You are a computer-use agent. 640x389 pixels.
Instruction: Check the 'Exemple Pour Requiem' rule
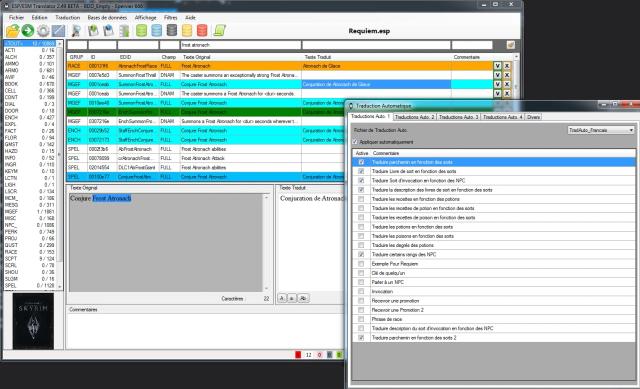point(361,264)
